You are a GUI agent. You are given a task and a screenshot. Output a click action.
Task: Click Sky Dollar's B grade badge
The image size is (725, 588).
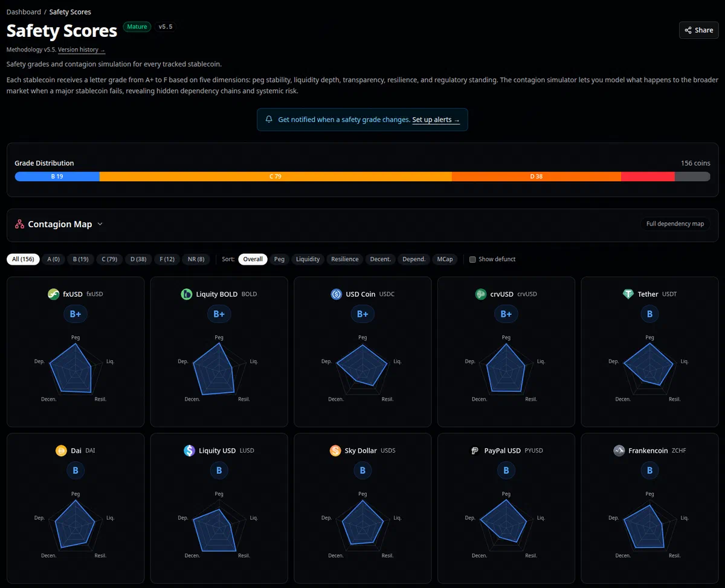362,471
